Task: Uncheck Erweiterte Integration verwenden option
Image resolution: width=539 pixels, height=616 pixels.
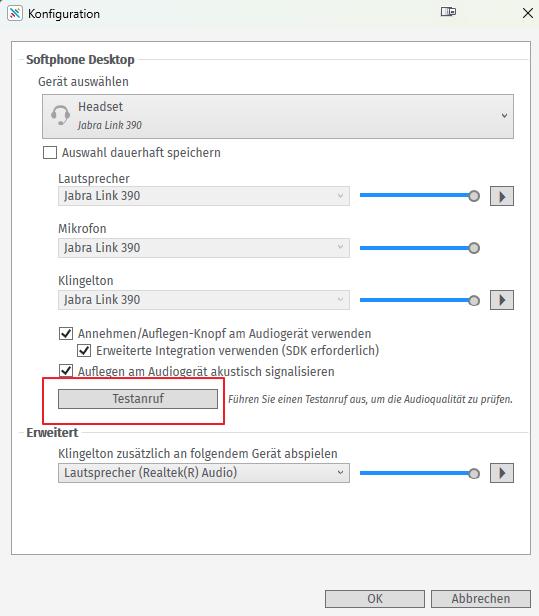Action: tap(84, 350)
